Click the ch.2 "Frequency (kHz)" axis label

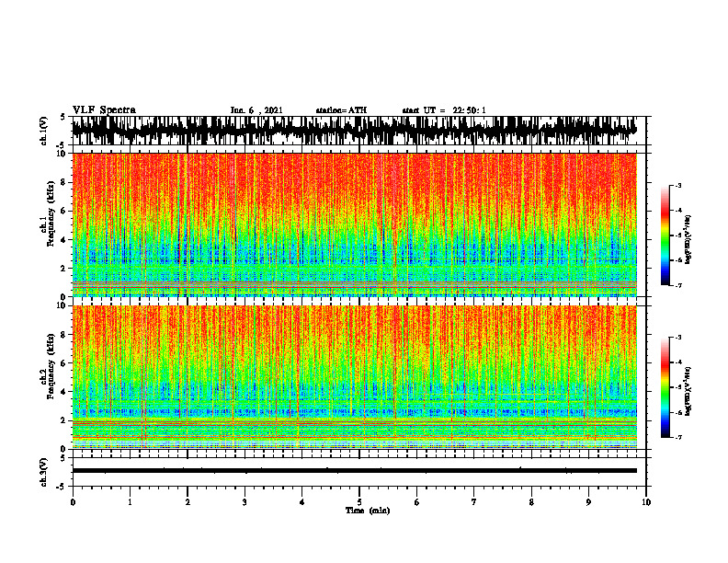(x=51, y=366)
